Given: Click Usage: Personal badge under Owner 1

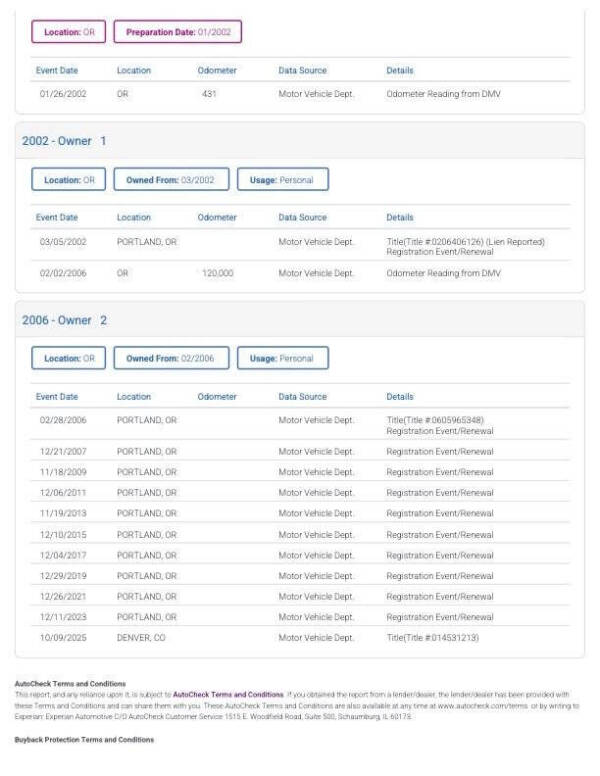Looking at the screenshot, I should tap(282, 179).
